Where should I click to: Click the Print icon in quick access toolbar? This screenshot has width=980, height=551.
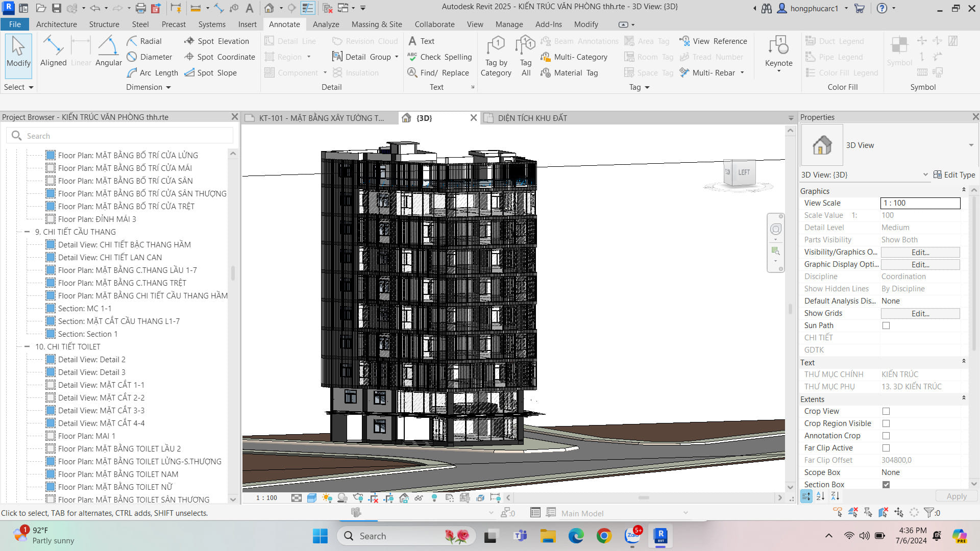tap(140, 8)
